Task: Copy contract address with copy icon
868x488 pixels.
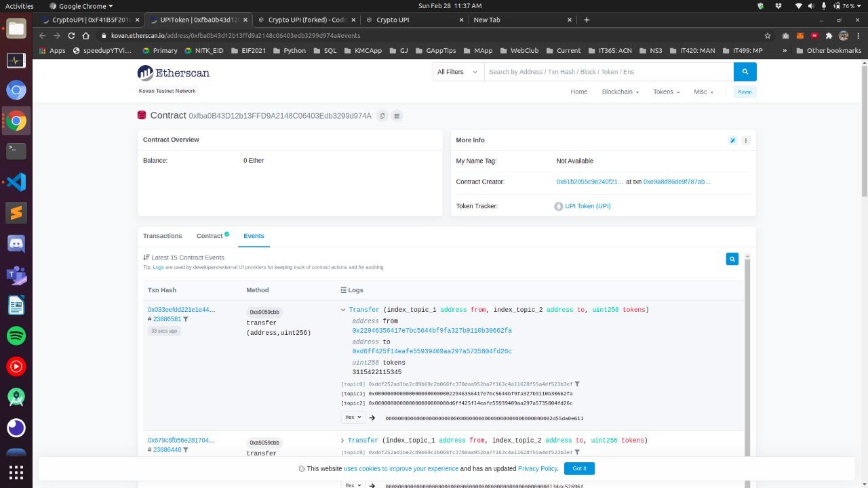Action: tap(382, 116)
